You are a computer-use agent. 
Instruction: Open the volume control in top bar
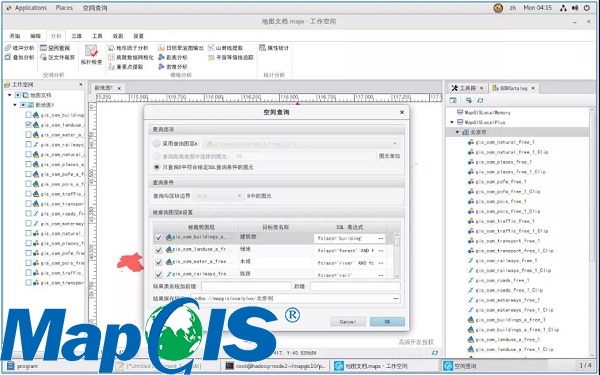[x=575, y=8]
